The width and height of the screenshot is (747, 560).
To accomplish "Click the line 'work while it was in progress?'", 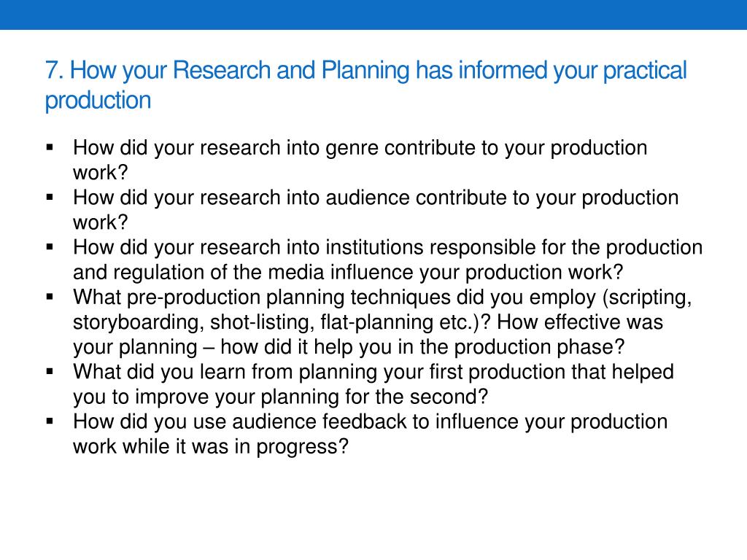I will 211,447.
